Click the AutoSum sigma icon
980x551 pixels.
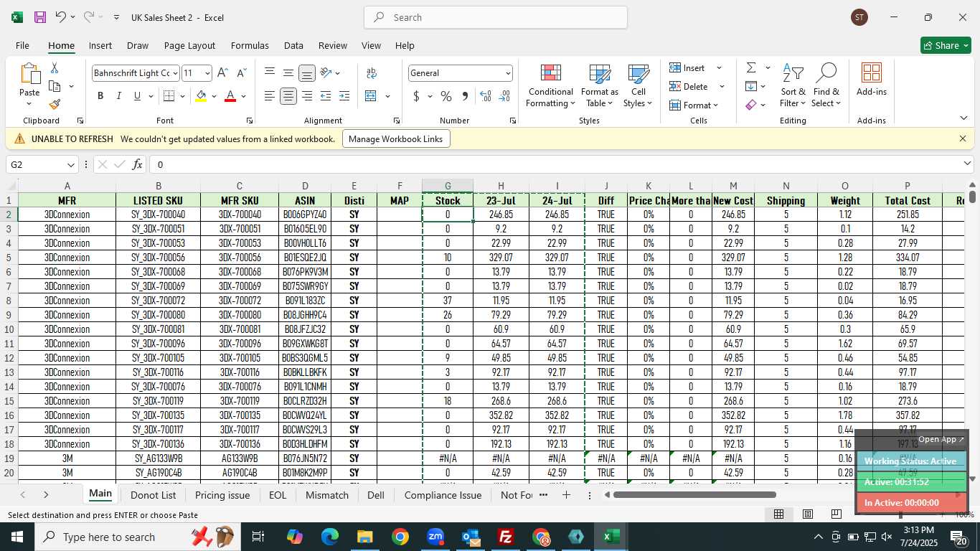(x=751, y=67)
